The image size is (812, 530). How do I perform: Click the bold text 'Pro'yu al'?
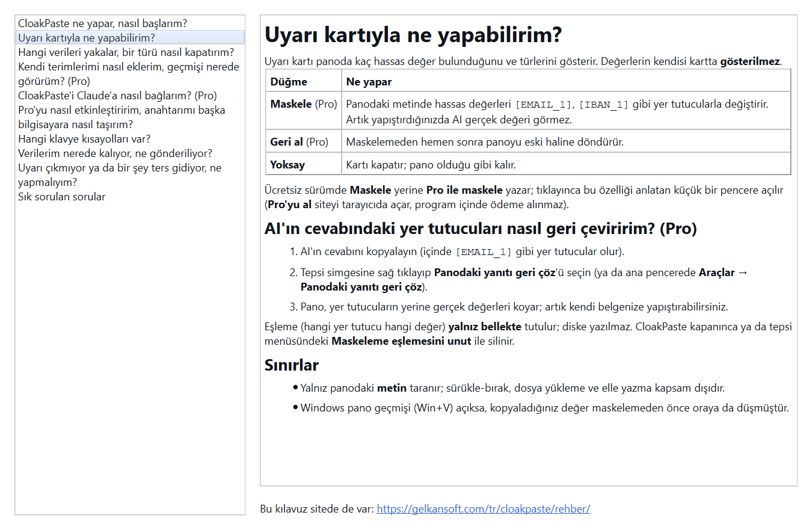pos(290,205)
